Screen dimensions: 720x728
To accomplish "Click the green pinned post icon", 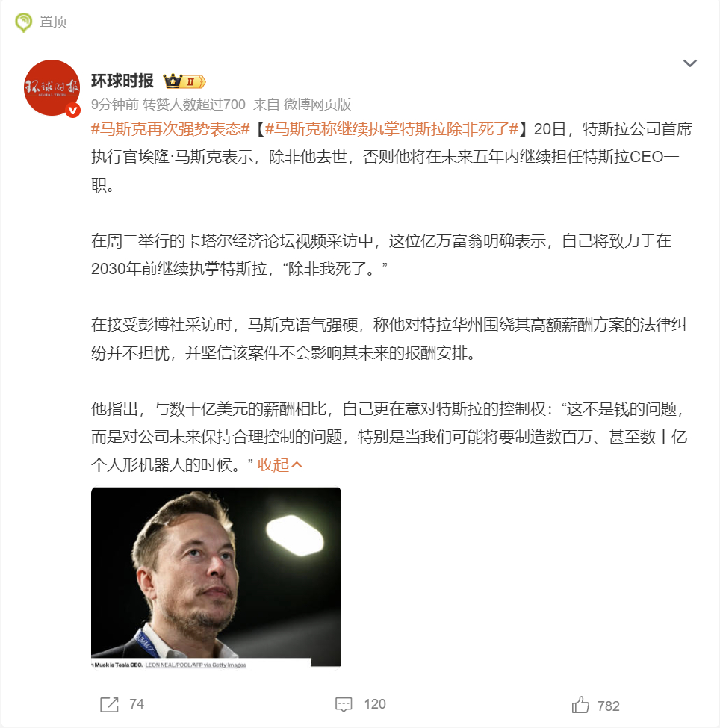I will (x=23, y=22).
